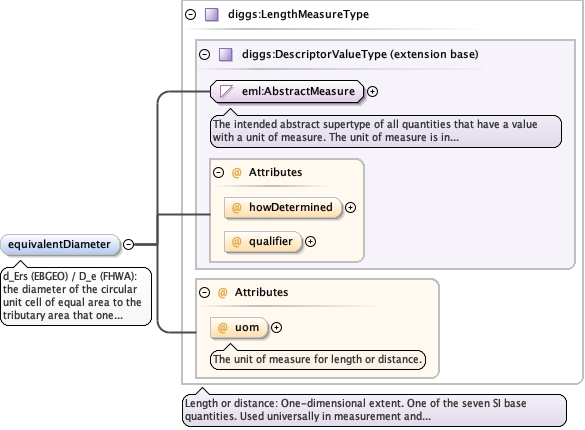Collapse the diggs:DescriptorValueType extension base

pyautogui.click(x=204, y=54)
